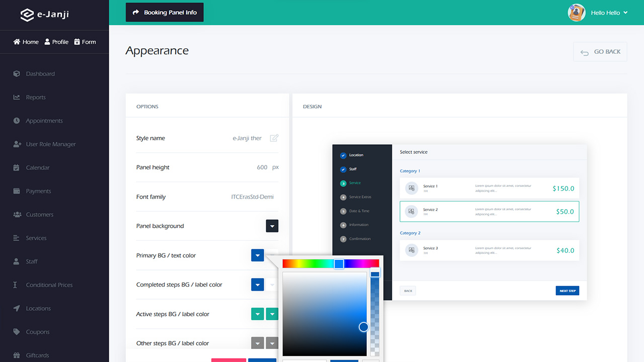Click the e-Janji logo icon
Image resolution: width=644 pixels, height=362 pixels.
point(27,15)
